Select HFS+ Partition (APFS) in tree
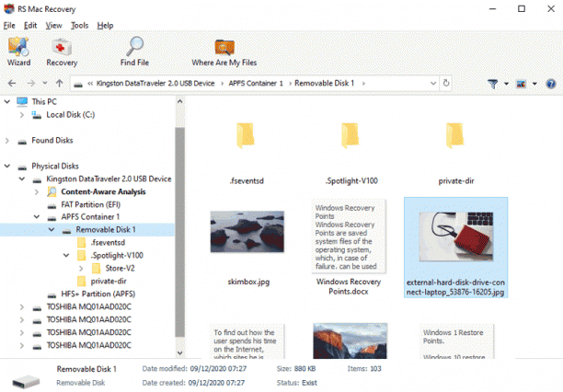Viewport: 563px width, 392px height. [x=98, y=294]
